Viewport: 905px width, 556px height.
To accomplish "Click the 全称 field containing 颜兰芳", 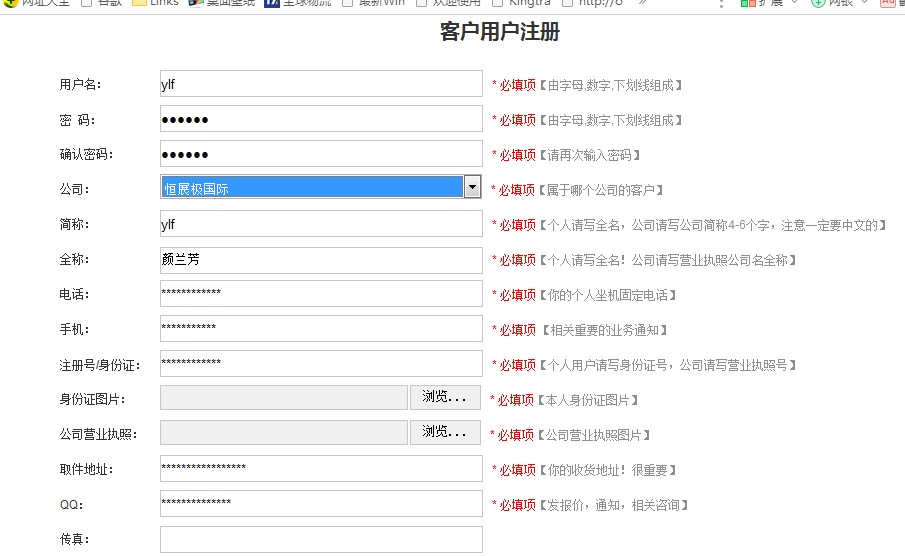I will pos(321,259).
